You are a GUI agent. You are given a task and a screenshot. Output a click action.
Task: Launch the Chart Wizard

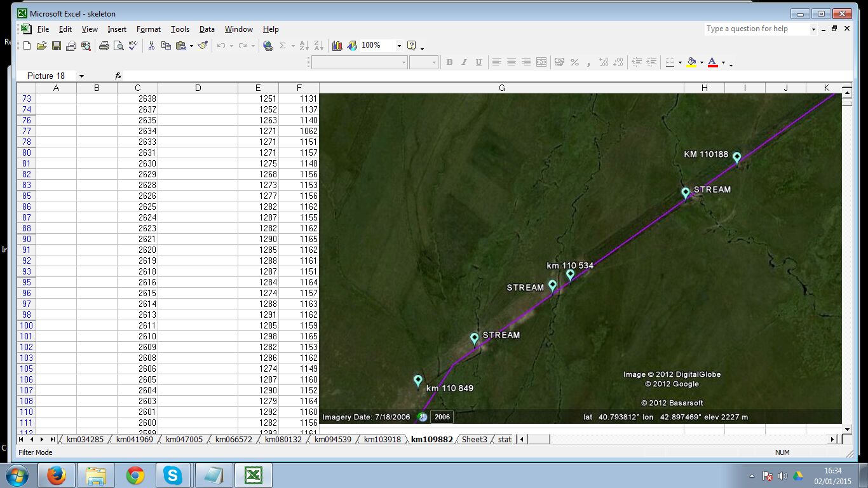[337, 46]
